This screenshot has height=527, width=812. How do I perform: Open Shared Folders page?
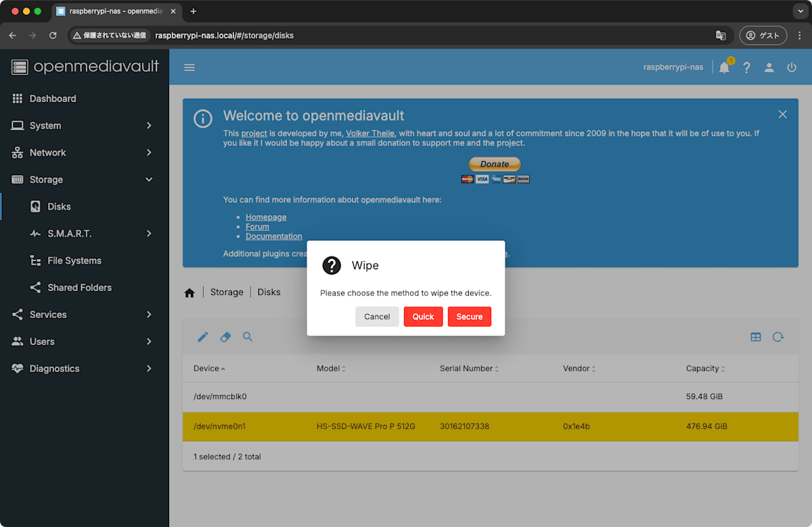[84, 288]
